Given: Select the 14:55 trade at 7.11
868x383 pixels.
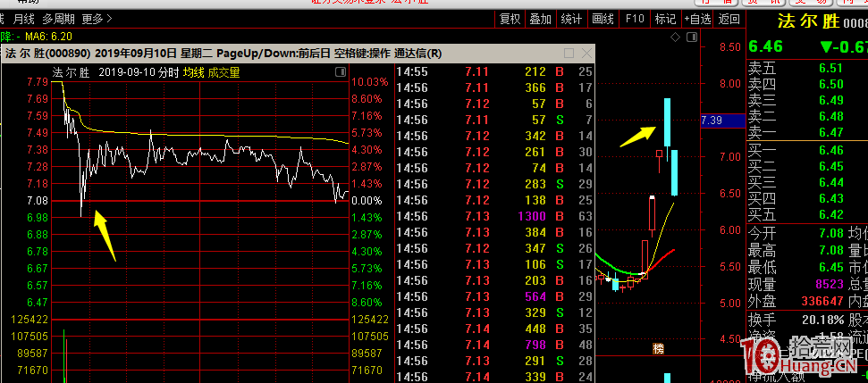Looking at the screenshot, I should coord(493,71).
